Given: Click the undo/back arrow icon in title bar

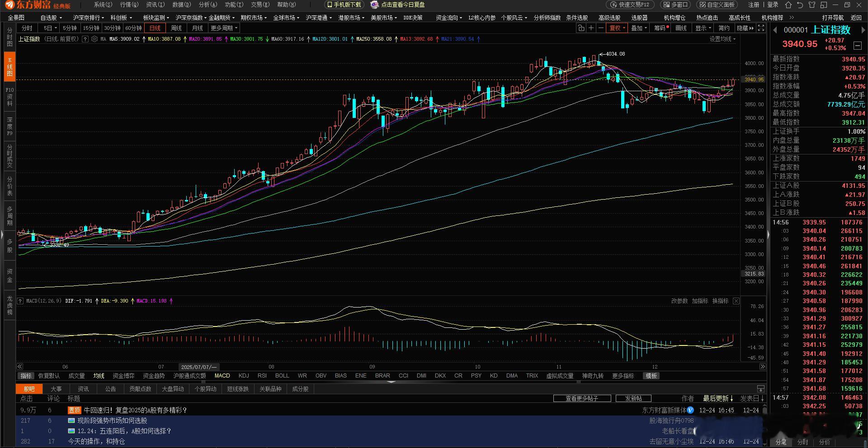Looking at the screenshot, I should tap(800, 5).
